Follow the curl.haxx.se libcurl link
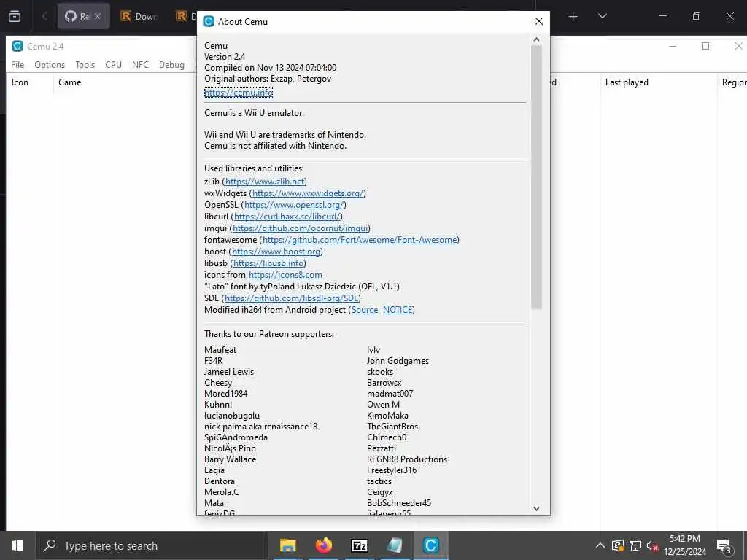 coord(287,216)
